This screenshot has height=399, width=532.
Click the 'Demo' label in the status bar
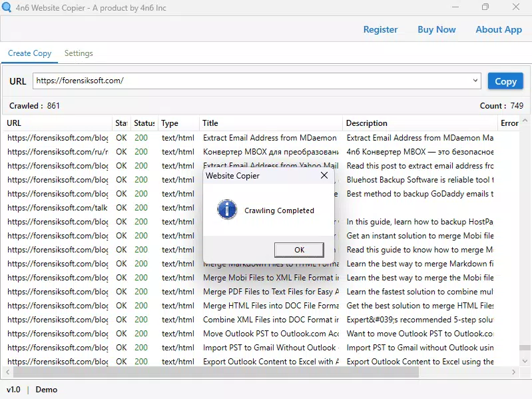[x=47, y=390]
